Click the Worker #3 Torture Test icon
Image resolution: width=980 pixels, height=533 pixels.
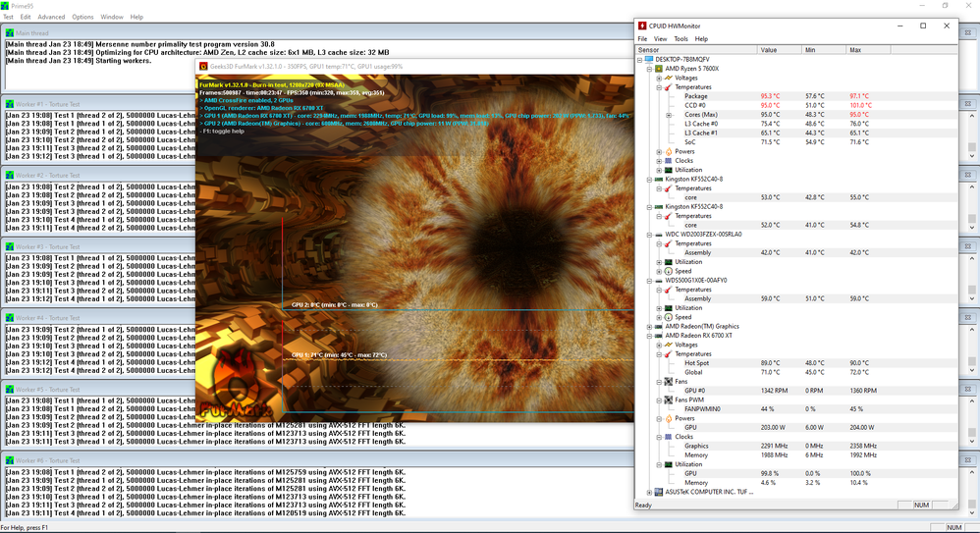tap(10, 246)
